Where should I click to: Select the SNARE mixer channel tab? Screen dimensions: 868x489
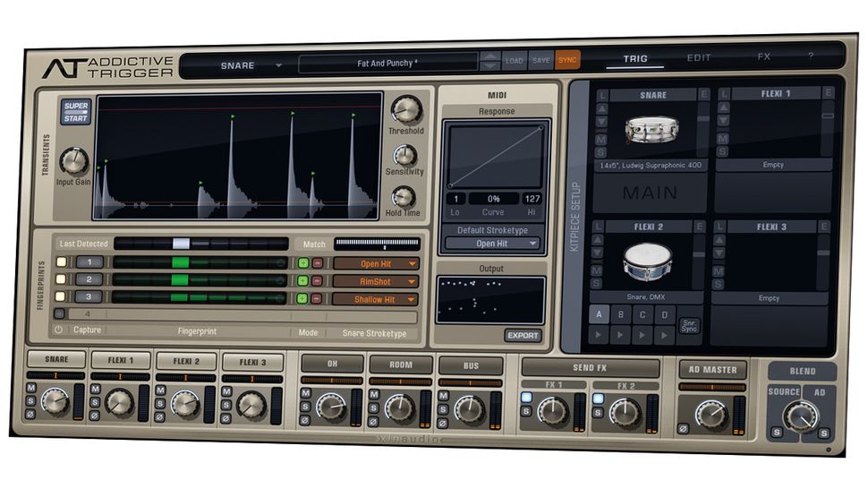(x=56, y=359)
